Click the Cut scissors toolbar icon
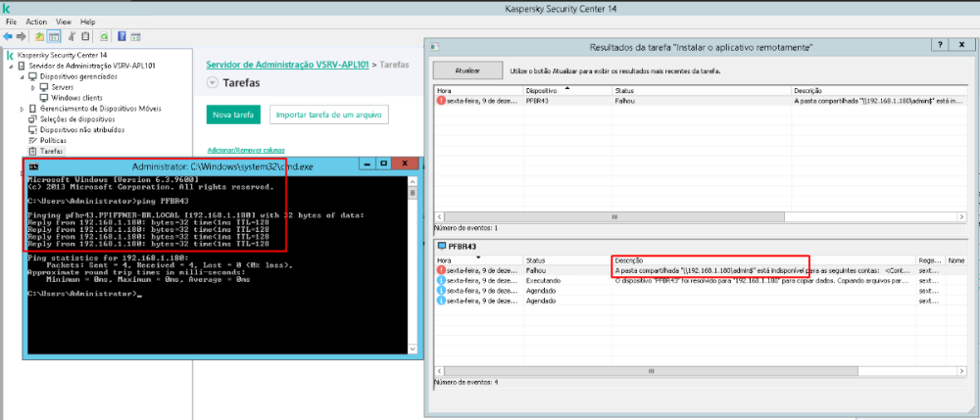980x420 pixels. tap(72, 36)
